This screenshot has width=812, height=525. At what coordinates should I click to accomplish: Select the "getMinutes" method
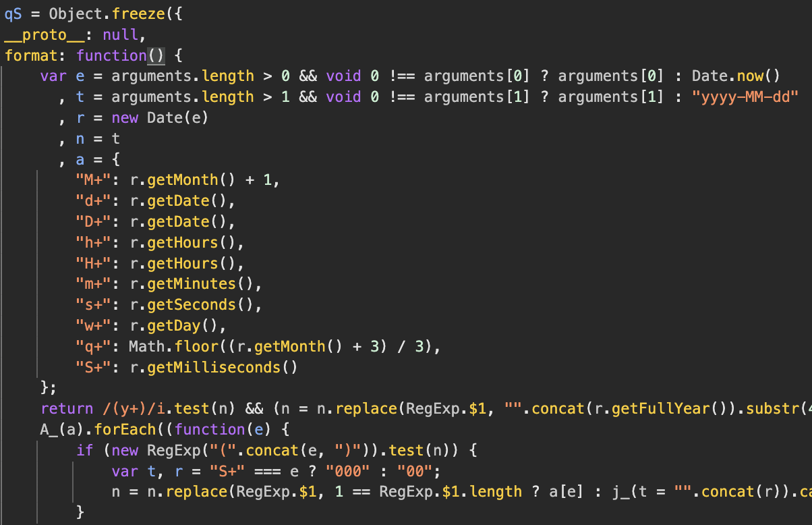coord(192,285)
